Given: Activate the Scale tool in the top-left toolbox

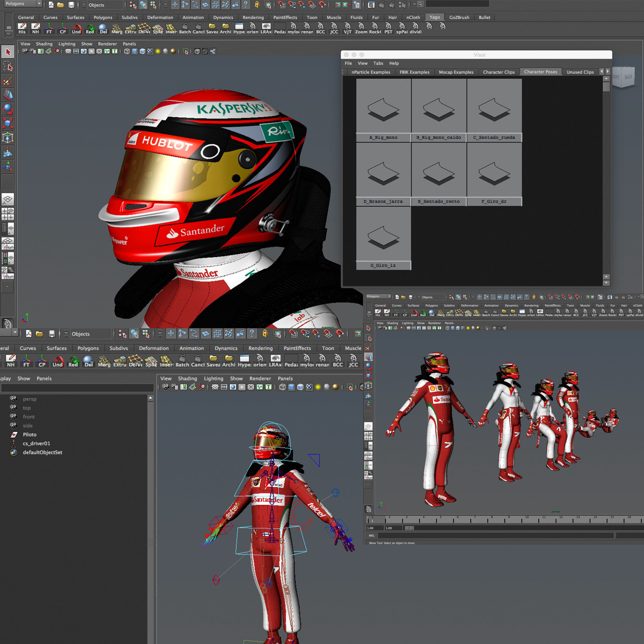Looking at the screenshot, I should point(8,123).
